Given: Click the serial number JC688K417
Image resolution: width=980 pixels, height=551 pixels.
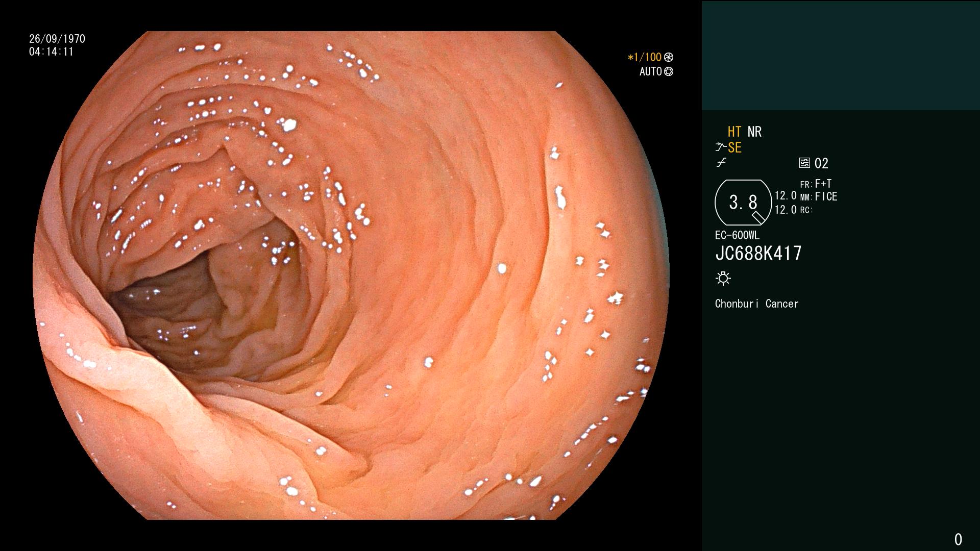Looking at the screenshot, I should point(758,254).
